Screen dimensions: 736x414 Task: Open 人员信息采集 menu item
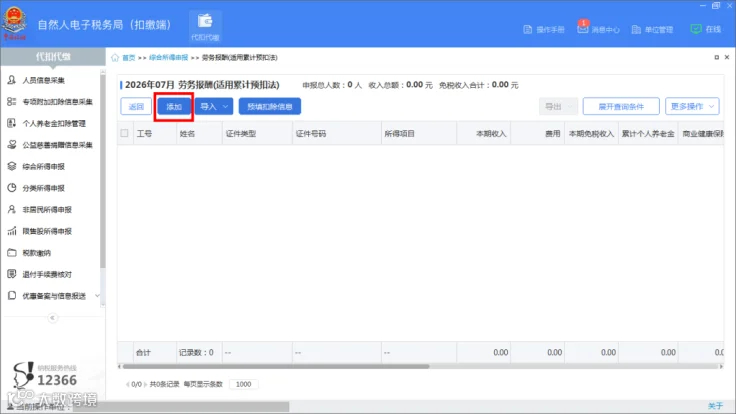(x=44, y=80)
